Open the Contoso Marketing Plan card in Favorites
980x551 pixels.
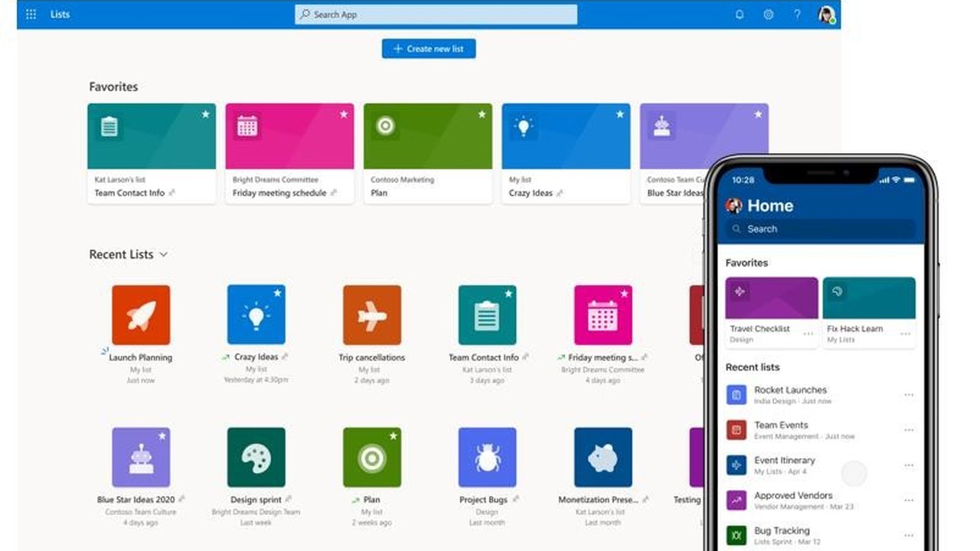point(428,154)
